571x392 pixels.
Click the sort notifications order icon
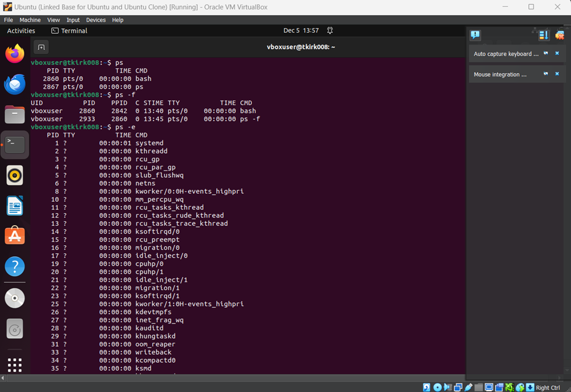[x=543, y=35]
